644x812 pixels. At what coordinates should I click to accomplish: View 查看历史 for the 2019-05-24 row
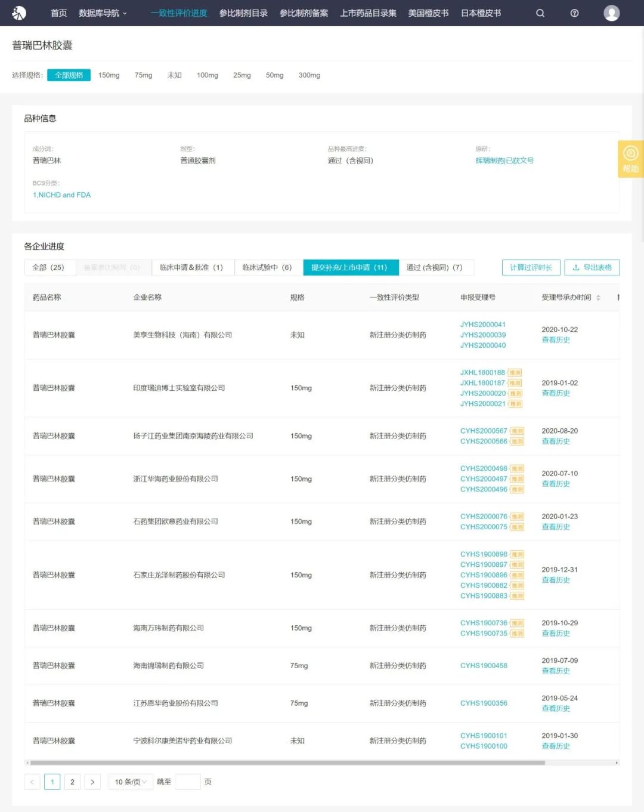coord(556,709)
